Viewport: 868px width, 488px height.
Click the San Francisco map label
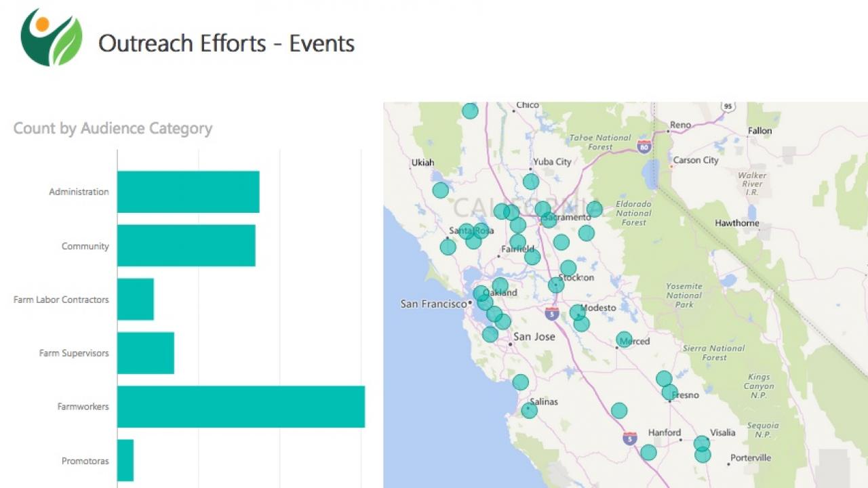click(432, 304)
